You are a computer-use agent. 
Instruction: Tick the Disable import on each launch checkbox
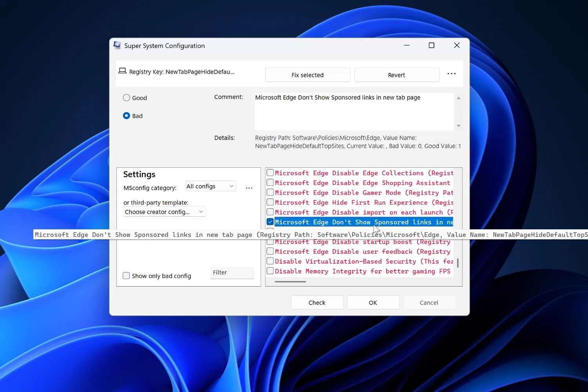pyautogui.click(x=270, y=212)
